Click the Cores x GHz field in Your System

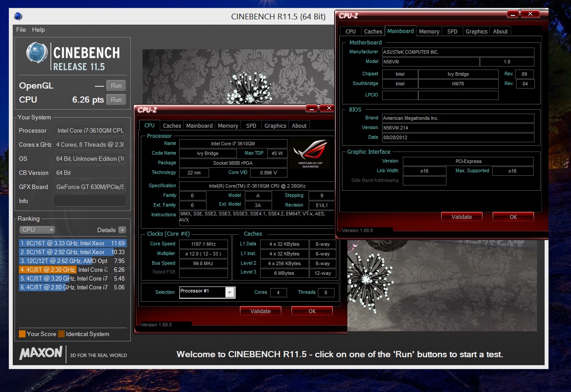(x=90, y=144)
